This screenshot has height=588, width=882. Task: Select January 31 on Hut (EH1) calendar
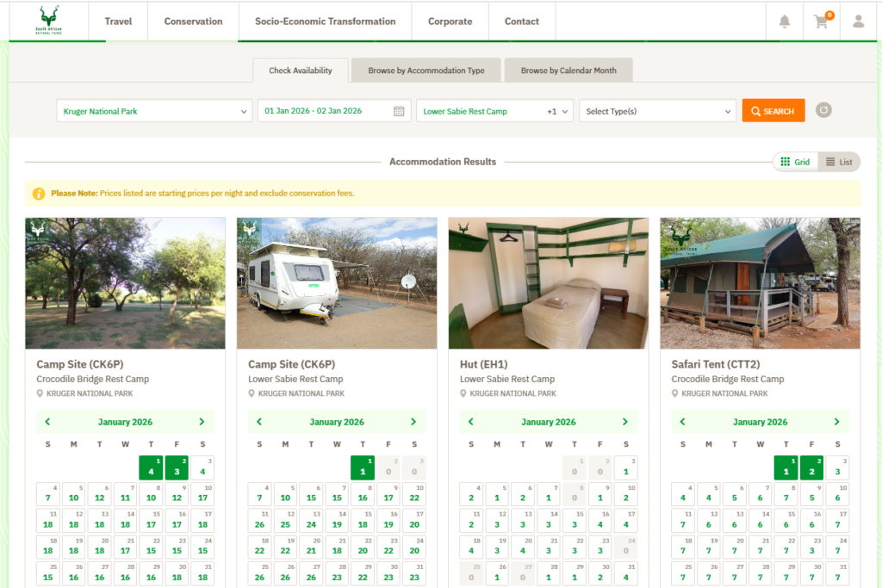pyautogui.click(x=626, y=573)
